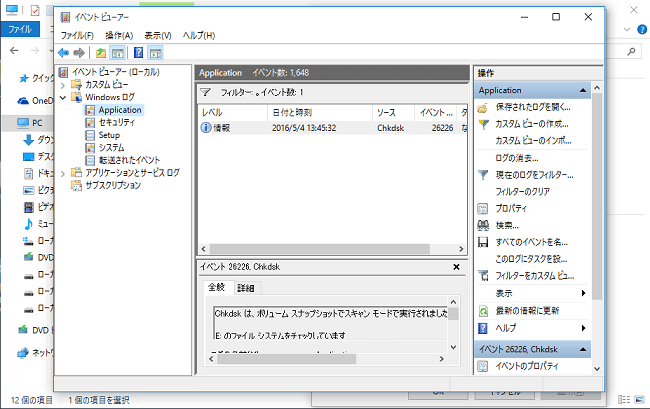Click ファイル tab in File Explorer window
Viewport: 650px width, 409px height.
click(x=20, y=29)
